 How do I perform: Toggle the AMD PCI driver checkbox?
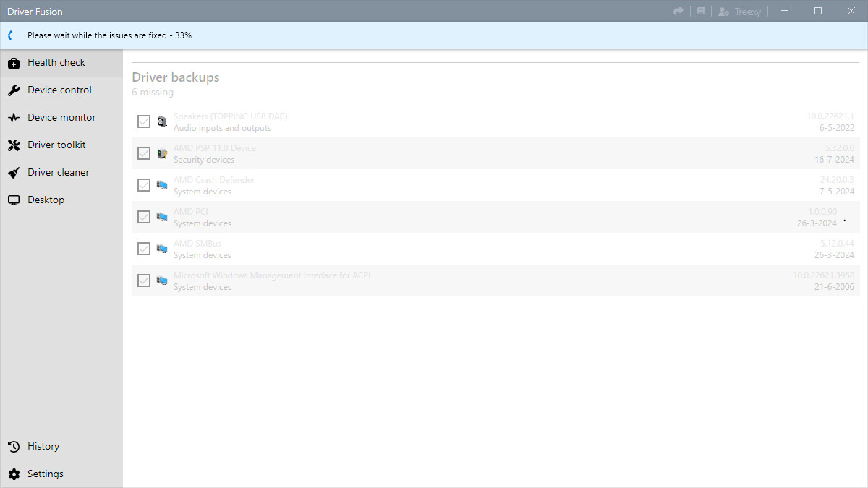[x=144, y=217]
